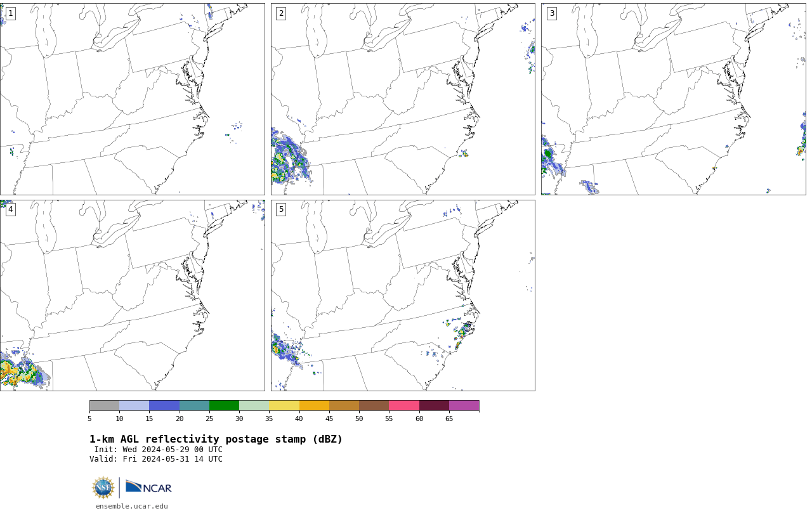Click the colorbar tick label '5'
Screen dimensions: 812x513
point(89,419)
